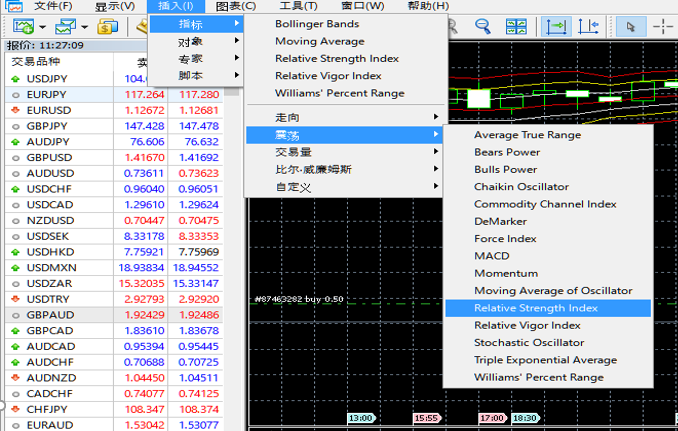Click the new chart toolbar icon
Image resolution: width=678 pixels, height=431 pixels.
(24, 25)
